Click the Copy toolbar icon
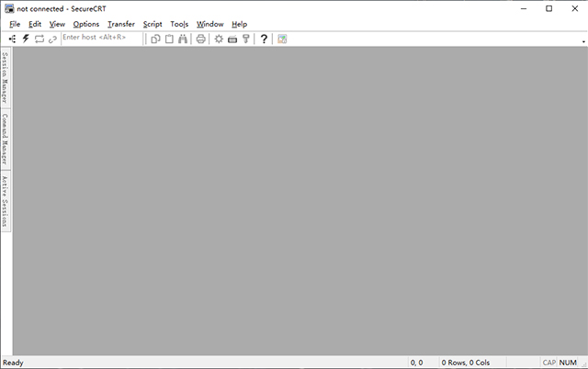588x369 pixels. pyautogui.click(x=155, y=39)
